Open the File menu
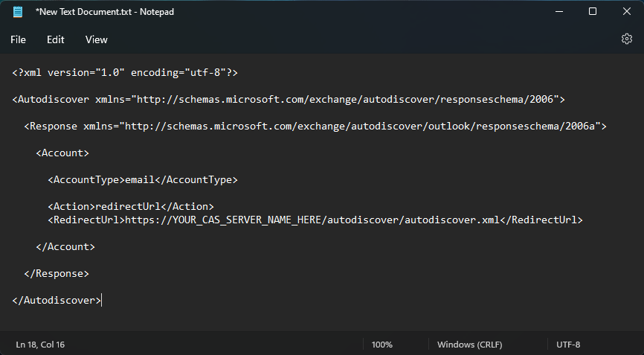Image resolution: width=644 pixels, height=355 pixels. pos(18,39)
